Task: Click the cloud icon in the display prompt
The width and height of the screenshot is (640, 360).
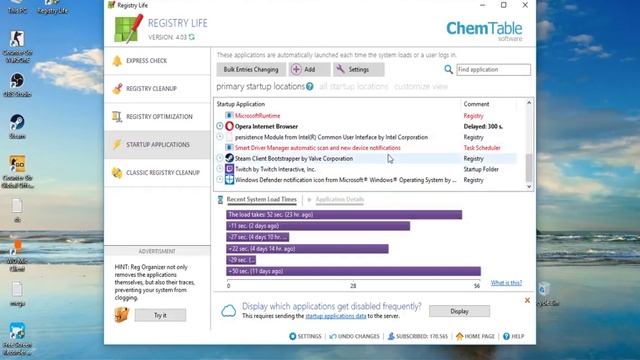Action: (x=229, y=311)
